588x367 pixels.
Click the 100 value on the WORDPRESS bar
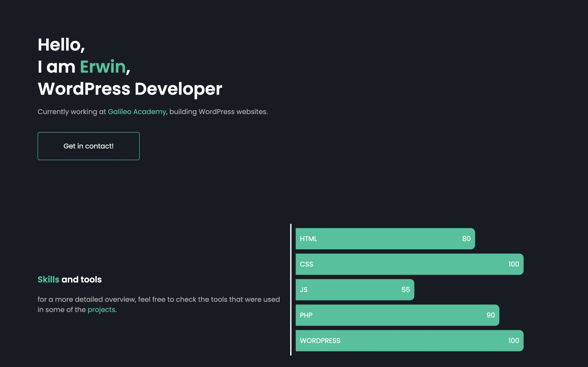tap(513, 341)
